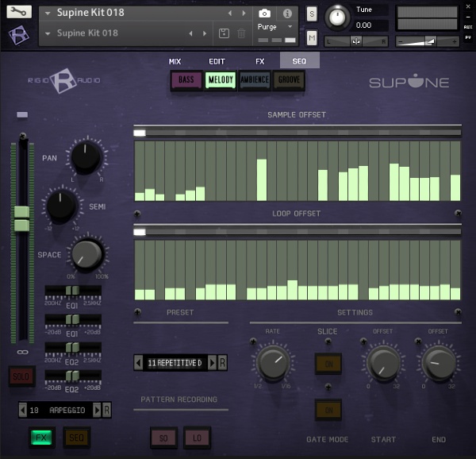
Task: Open the FX tab
Action: click(259, 61)
